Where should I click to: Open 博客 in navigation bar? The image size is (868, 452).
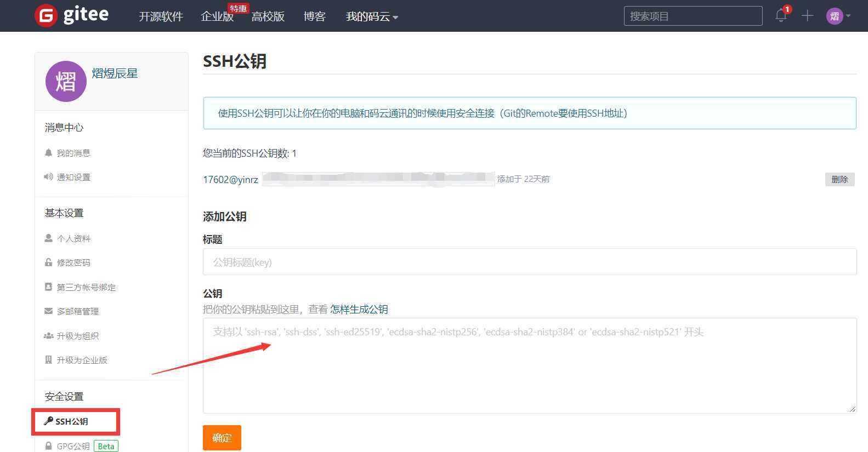(314, 16)
